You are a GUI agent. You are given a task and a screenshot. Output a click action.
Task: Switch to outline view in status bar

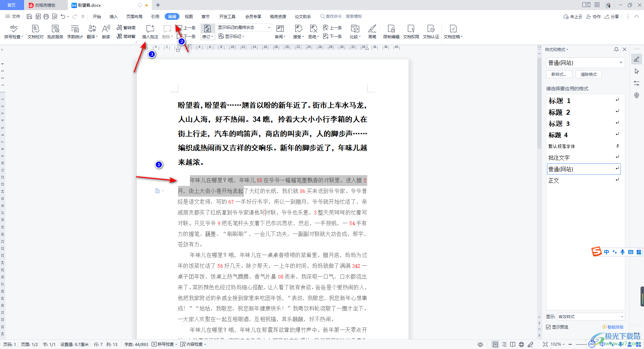tap(504, 344)
